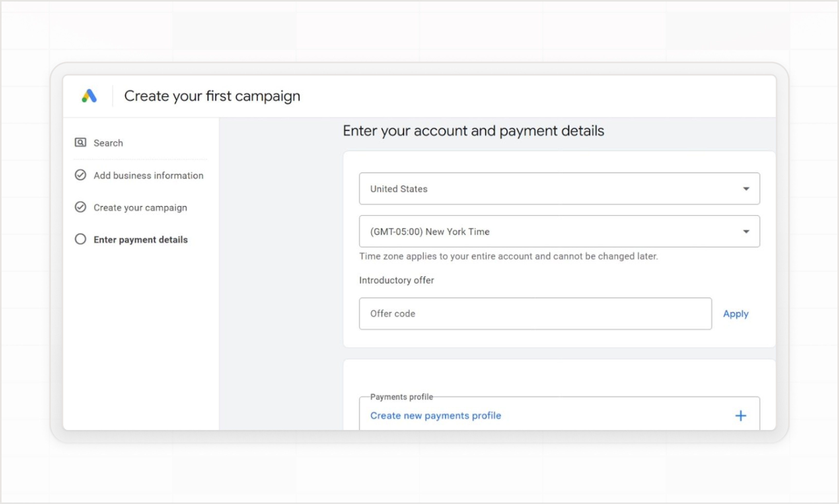Select Enter payment details step label
Image resolution: width=839 pixels, height=504 pixels.
141,240
